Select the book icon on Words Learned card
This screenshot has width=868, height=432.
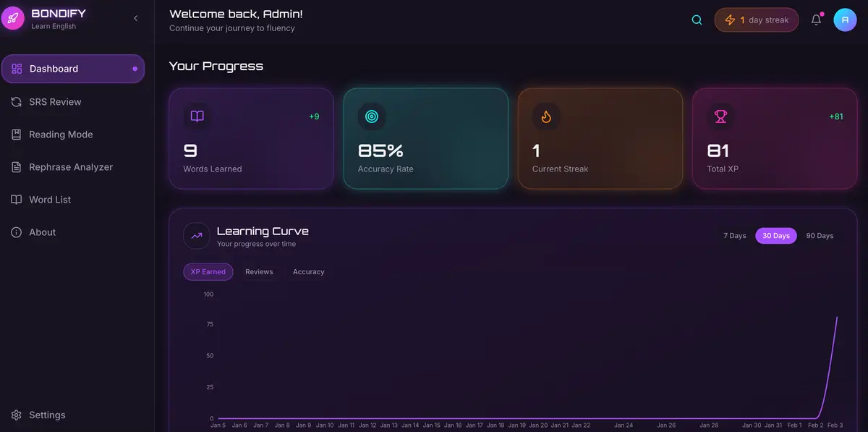[x=196, y=116]
